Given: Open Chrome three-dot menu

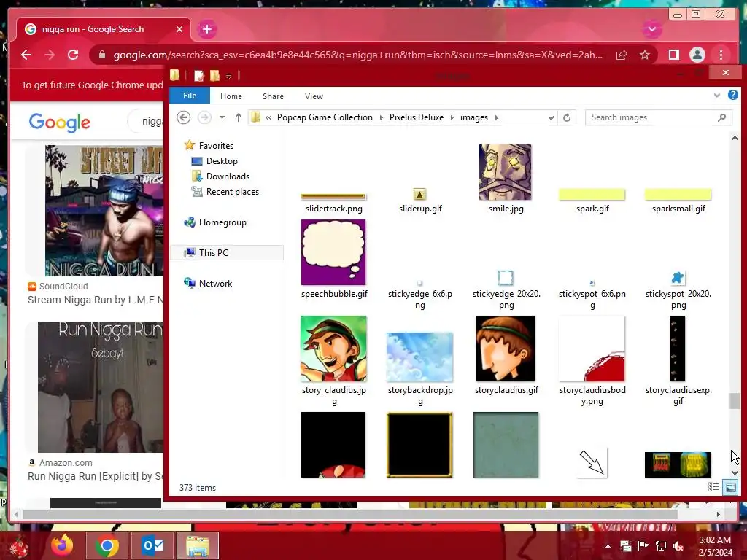Looking at the screenshot, I should (x=721, y=55).
